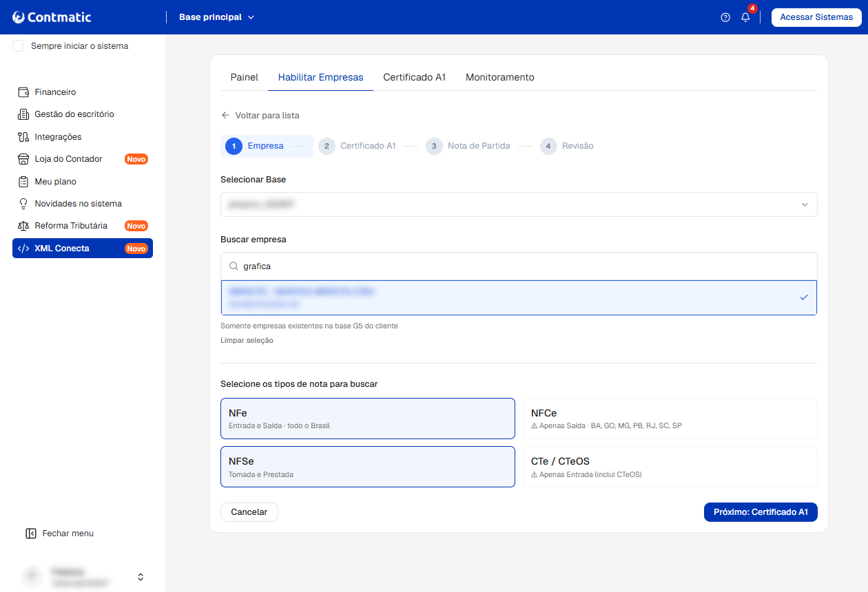
Task: Switch to the Painel tab
Action: click(x=244, y=77)
